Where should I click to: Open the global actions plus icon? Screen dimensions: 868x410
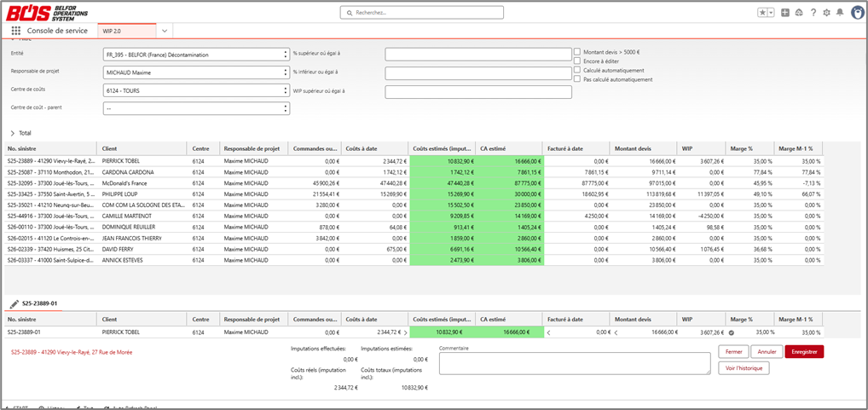click(785, 13)
